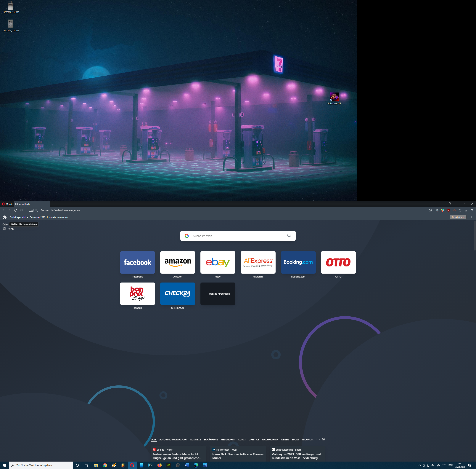Click the Extensions cube icon

460,210
